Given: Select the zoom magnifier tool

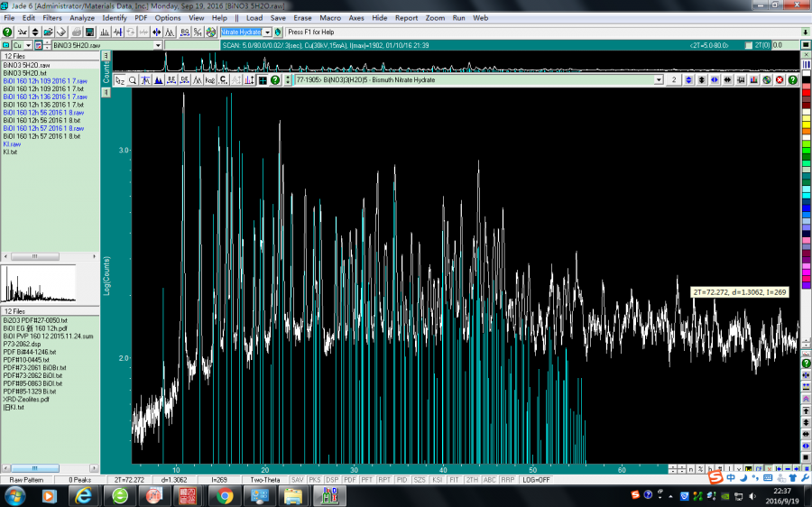Looking at the screenshot, I should 133,80.
